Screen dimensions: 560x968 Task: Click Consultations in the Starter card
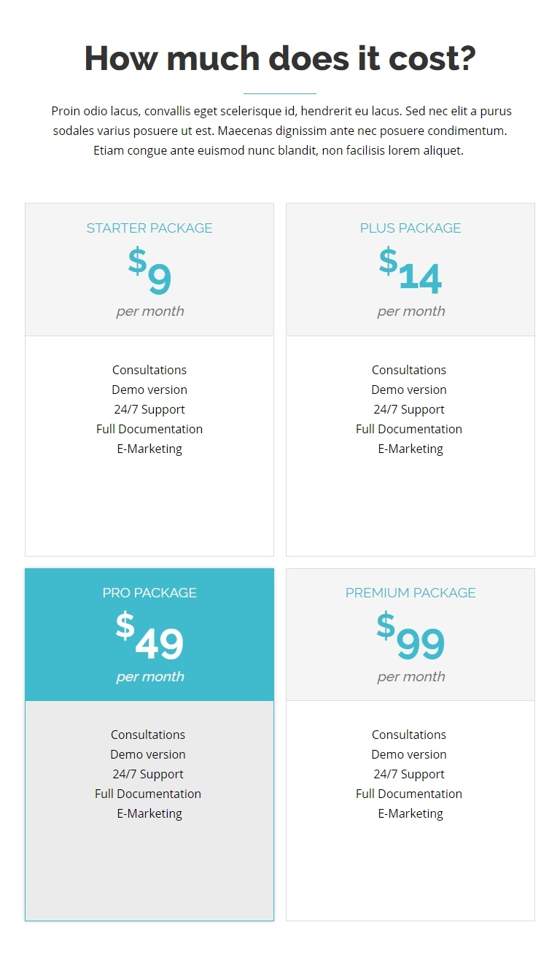coord(149,370)
